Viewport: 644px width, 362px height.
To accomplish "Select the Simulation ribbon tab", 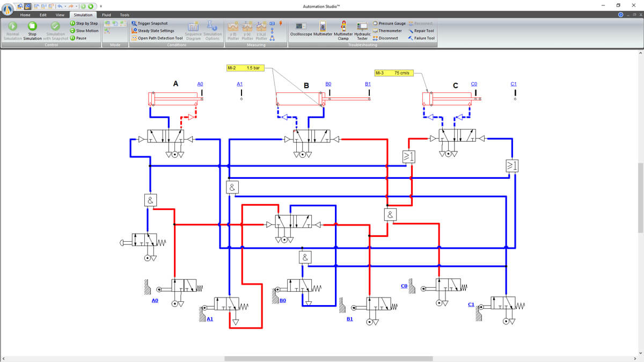I will coord(83,15).
